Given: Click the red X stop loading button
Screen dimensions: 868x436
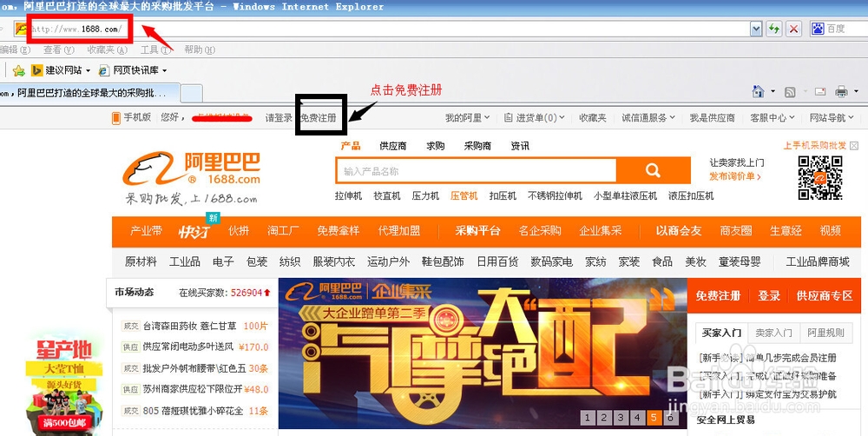Looking at the screenshot, I should (x=794, y=29).
